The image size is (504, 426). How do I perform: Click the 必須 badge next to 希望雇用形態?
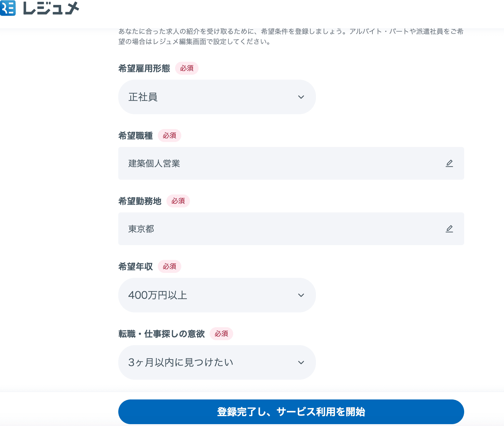tap(187, 69)
